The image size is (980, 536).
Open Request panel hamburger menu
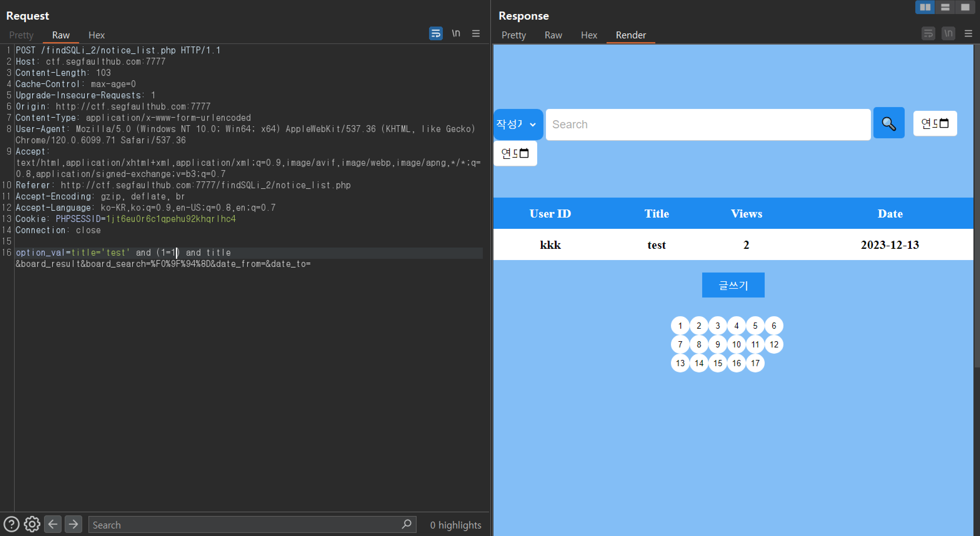pyautogui.click(x=476, y=33)
